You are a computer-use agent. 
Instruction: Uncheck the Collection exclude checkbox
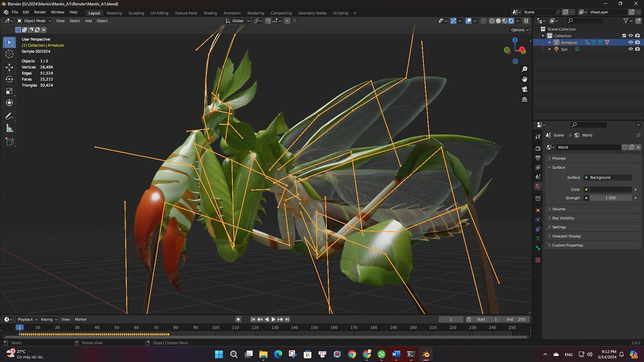tap(624, 36)
